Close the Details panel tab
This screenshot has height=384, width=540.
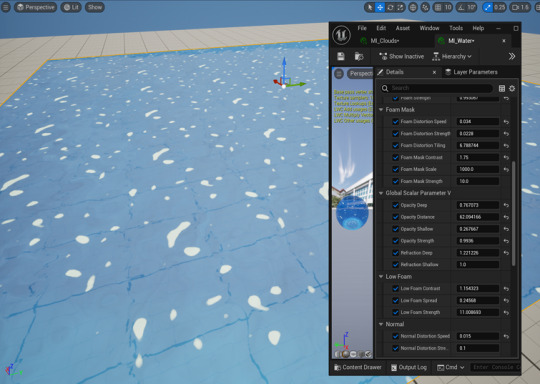(x=434, y=72)
